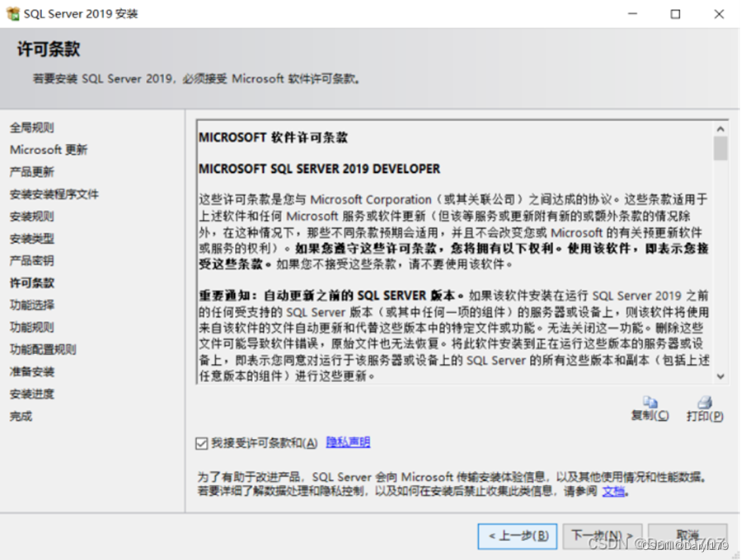Click the MICROSOFT SQL SERVER 2019 DEVELOPER heading
Image resolution: width=741 pixels, height=560 pixels.
pyautogui.click(x=320, y=169)
